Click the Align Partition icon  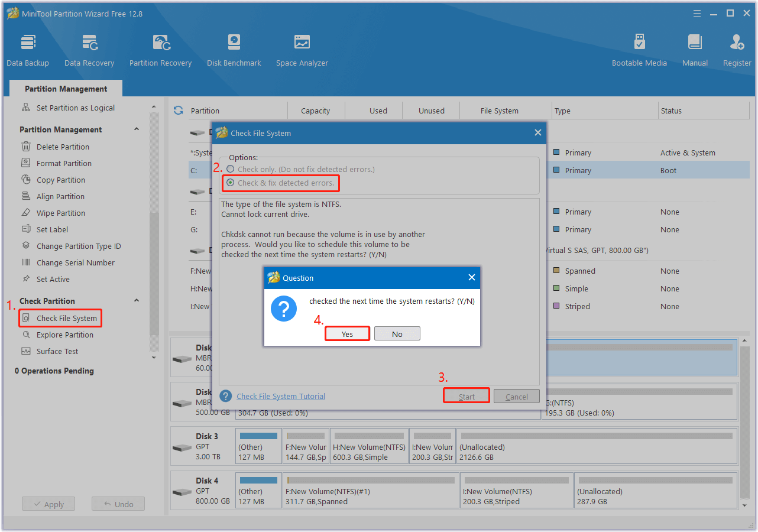coord(26,196)
